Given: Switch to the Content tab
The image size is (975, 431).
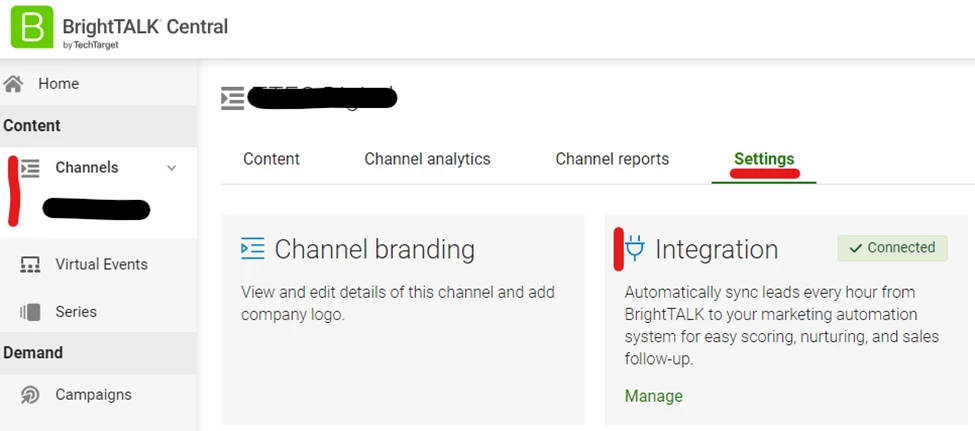Looking at the screenshot, I should [271, 159].
